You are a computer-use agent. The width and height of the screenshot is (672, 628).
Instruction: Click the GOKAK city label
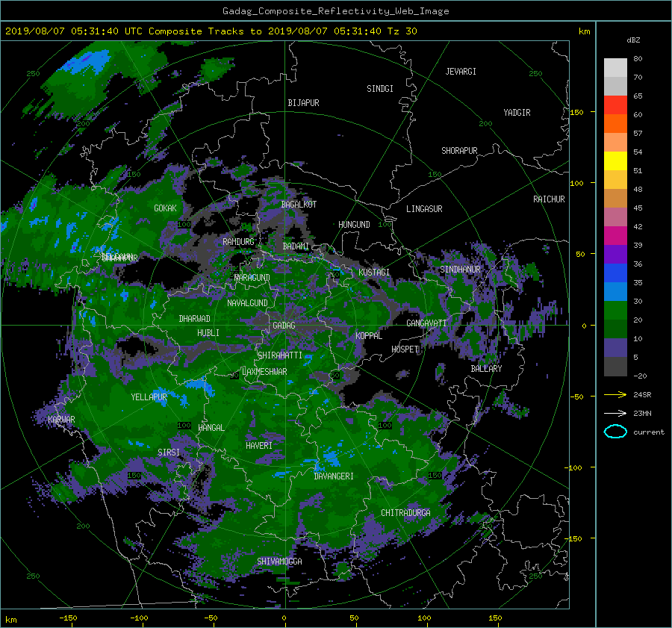[x=166, y=208]
